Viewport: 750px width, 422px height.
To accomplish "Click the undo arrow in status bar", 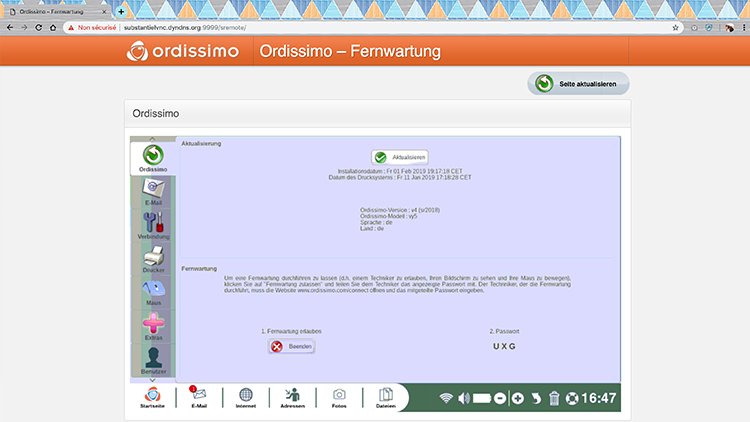I will coord(536,398).
